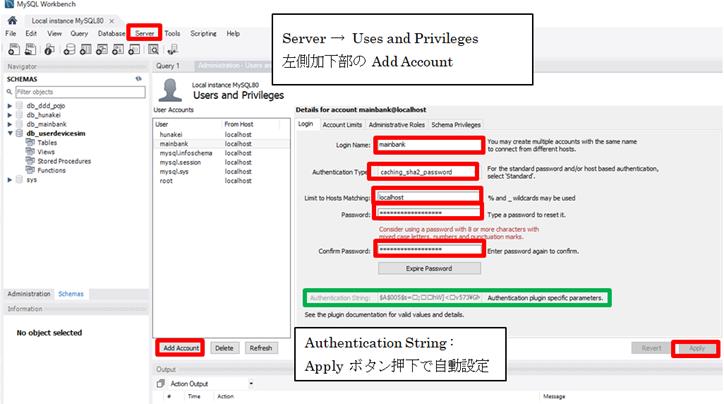This screenshot has width=724, height=404.
Task: Click the Apply button
Action: coord(697,348)
